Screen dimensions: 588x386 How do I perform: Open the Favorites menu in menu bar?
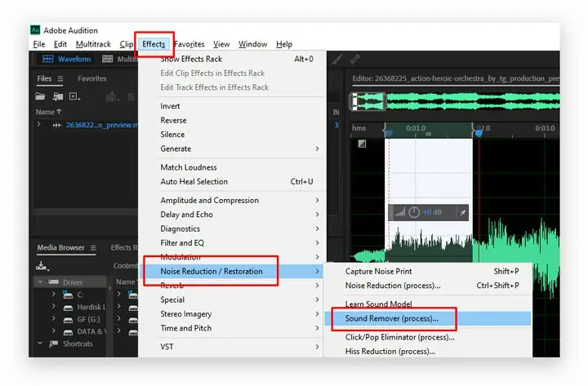click(189, 44)
